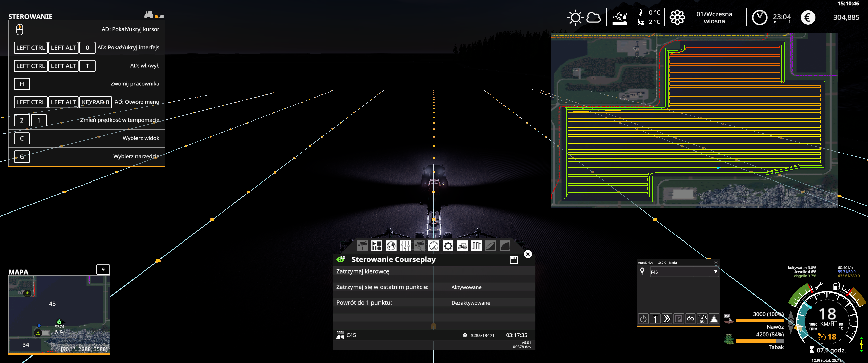Switch to the Courseplay driver warning tab

pos(362,246)
